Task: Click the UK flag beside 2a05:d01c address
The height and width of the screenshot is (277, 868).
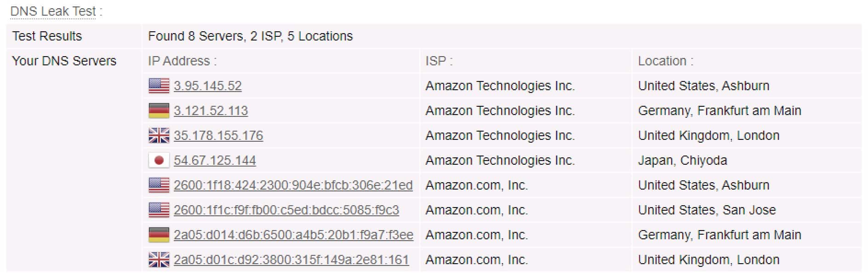Action: pos(159,260)
